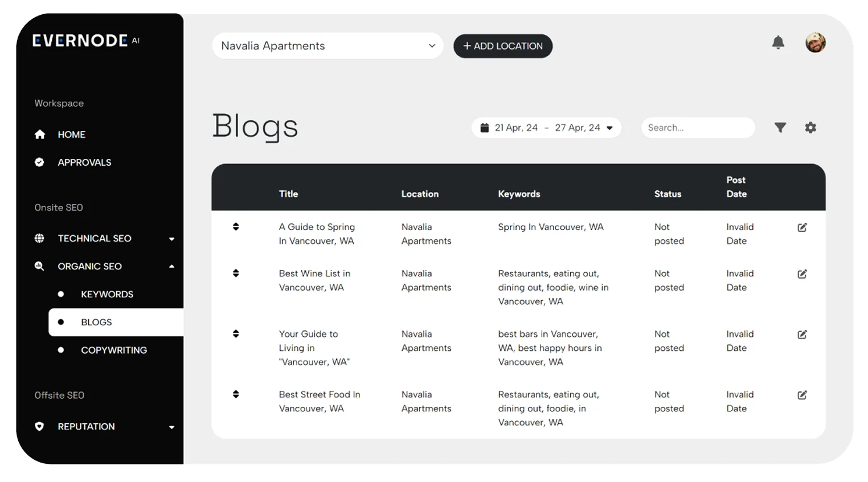The image size is (868, 482).
Task: Collapse the Organic SEO submenu arrow
Action: pyautogui.click(x=171, y=266)
